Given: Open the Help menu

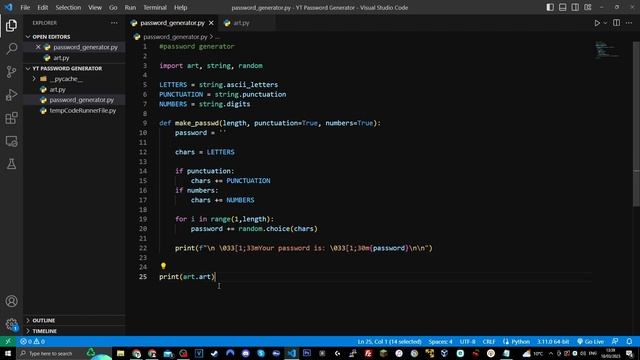Looking at the screenshot, I should click(180, 7).
